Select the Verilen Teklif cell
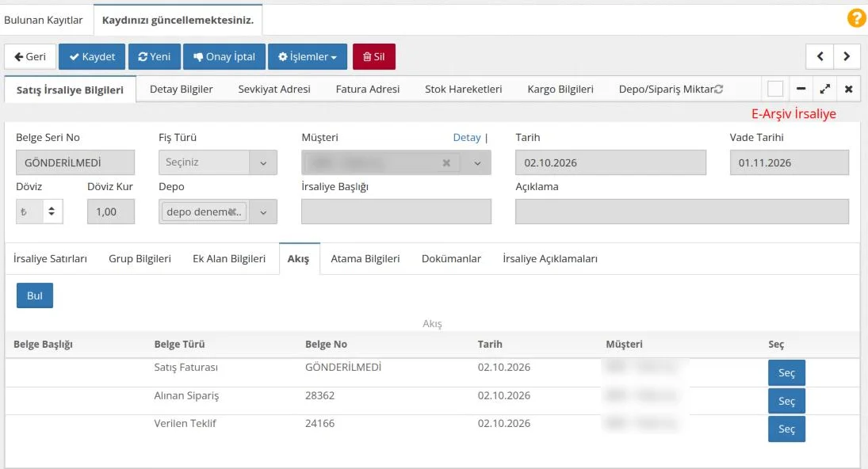 (x=185, y=423)
